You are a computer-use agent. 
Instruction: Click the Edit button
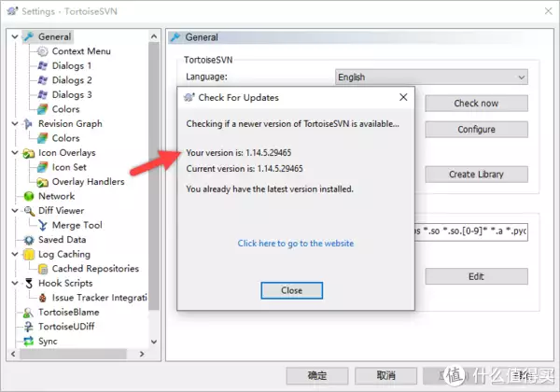(x=476, y=276)
